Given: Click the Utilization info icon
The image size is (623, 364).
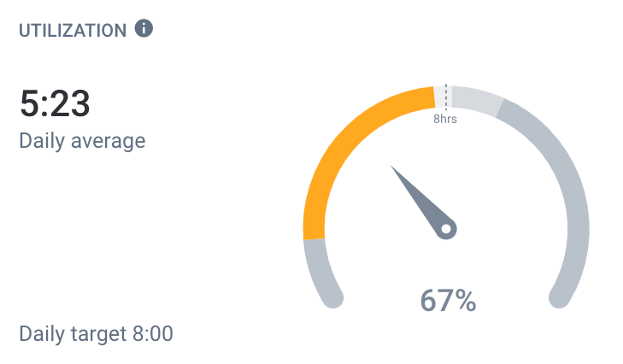Looking at the screenshot, I should tap(144, 28).
